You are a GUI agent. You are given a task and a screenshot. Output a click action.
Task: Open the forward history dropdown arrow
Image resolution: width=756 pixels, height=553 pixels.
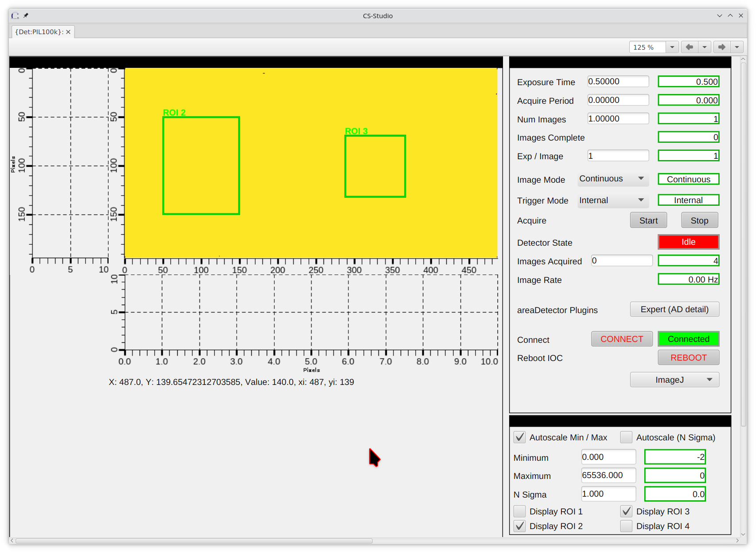[x=737, y=47]
